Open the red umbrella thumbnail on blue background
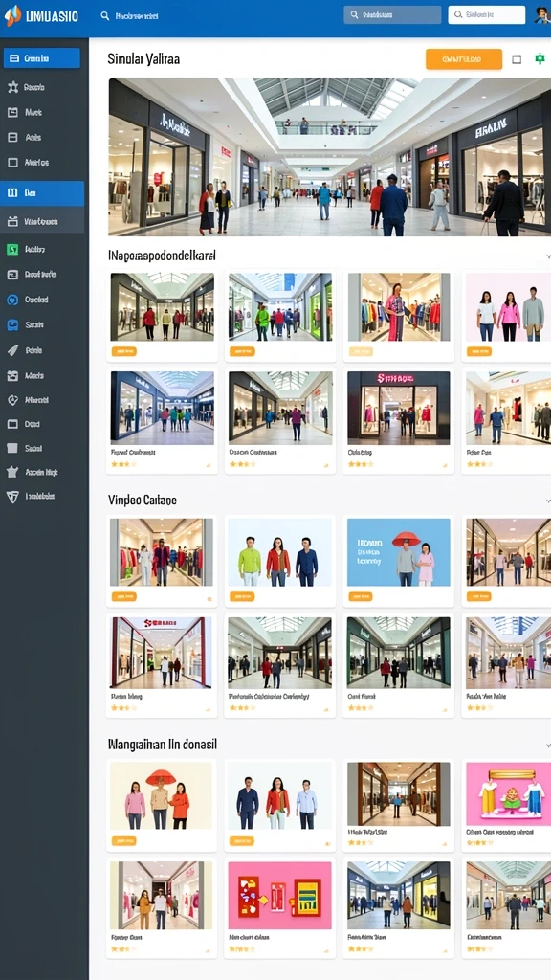 [399, 552]
